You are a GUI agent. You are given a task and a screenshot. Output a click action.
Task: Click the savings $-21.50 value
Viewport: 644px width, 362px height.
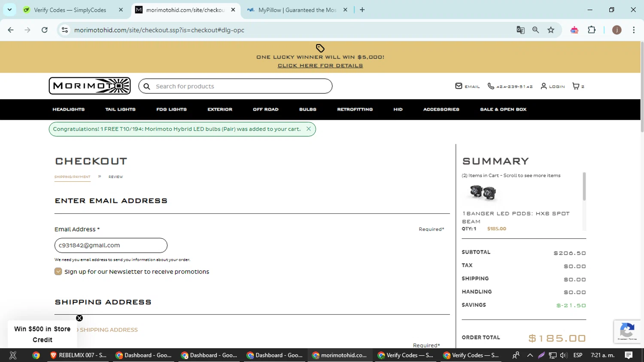571,305
